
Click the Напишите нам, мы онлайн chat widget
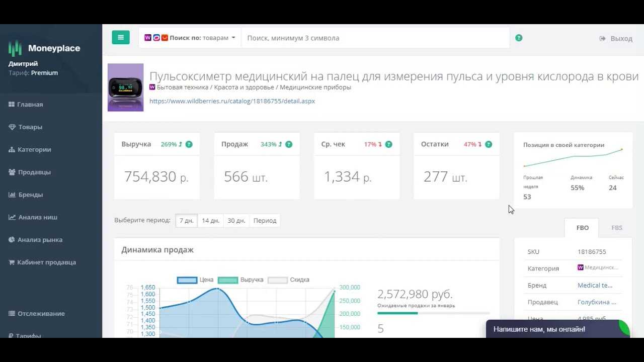(557, 329)
